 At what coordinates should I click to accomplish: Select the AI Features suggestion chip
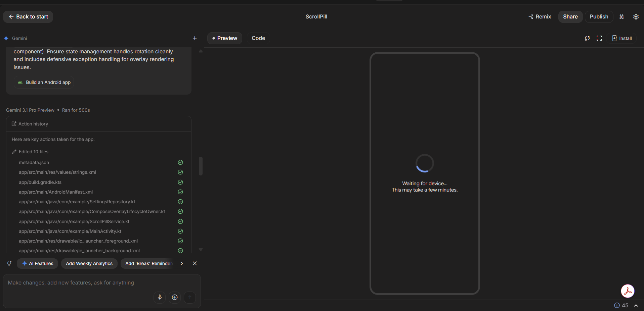[x=38, y=263]
